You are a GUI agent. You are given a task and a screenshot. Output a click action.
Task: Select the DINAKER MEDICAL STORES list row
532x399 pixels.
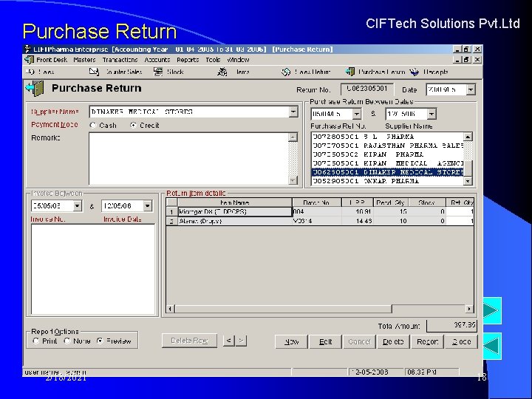[x=387, y=172]
